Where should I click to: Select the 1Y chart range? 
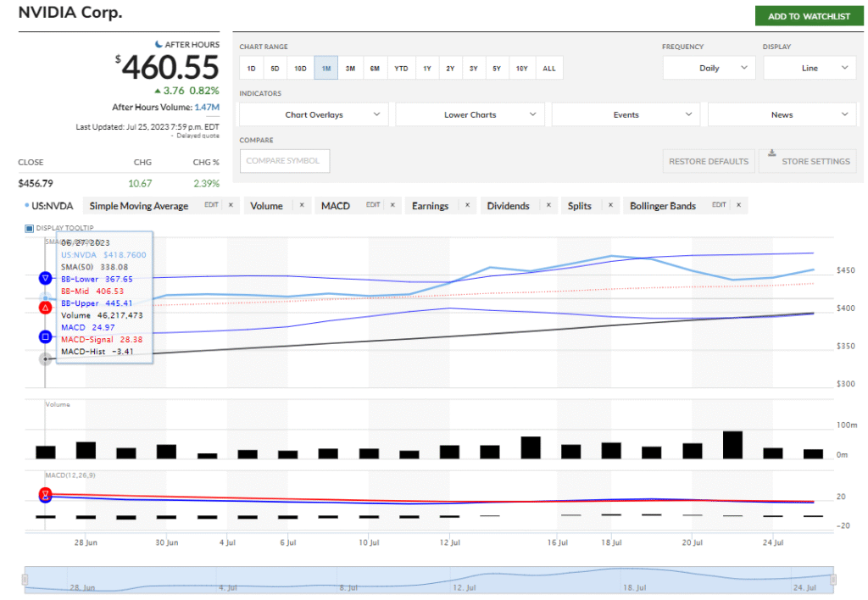coord(427,68)
